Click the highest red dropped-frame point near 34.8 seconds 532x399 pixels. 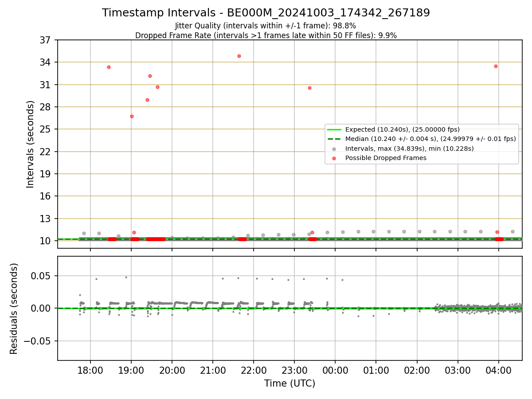point(239,56)
